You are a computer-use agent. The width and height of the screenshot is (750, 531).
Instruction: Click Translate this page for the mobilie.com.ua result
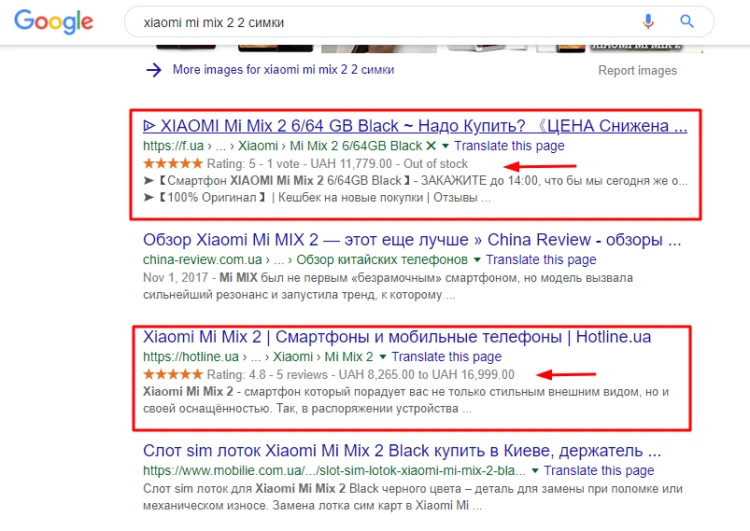point(599,471)
